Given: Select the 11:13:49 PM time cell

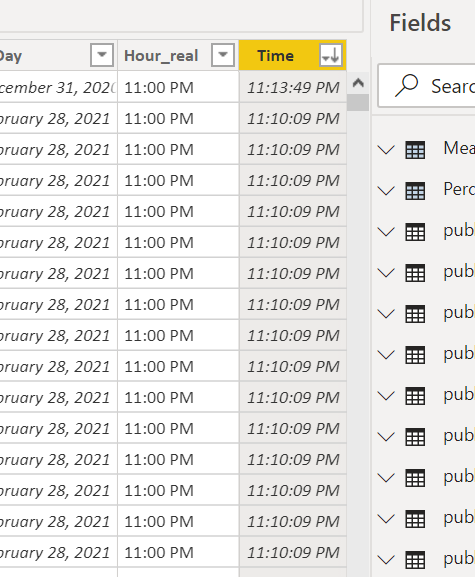Looking at the screenshot, I should tap(293, 88).
